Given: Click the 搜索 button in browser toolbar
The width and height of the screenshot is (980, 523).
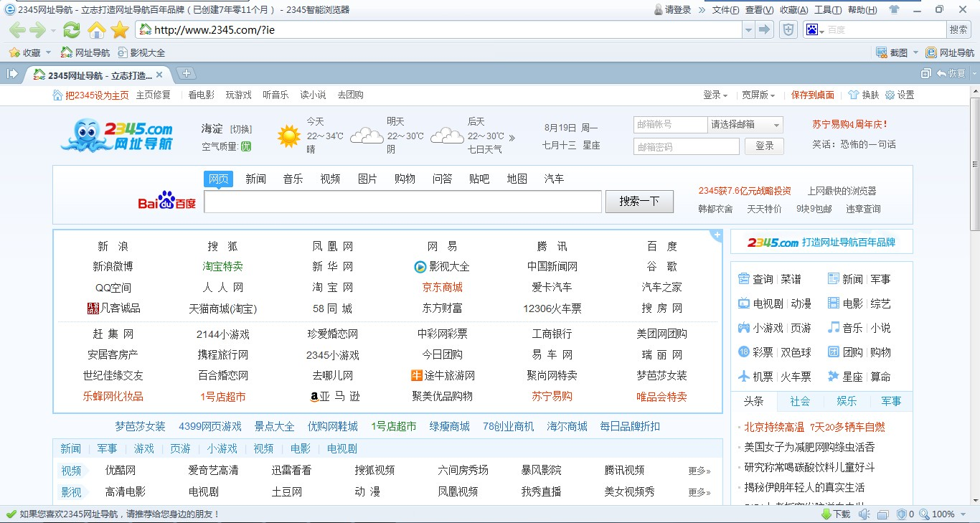Looking at the screenshot, I should click(958, 29).
